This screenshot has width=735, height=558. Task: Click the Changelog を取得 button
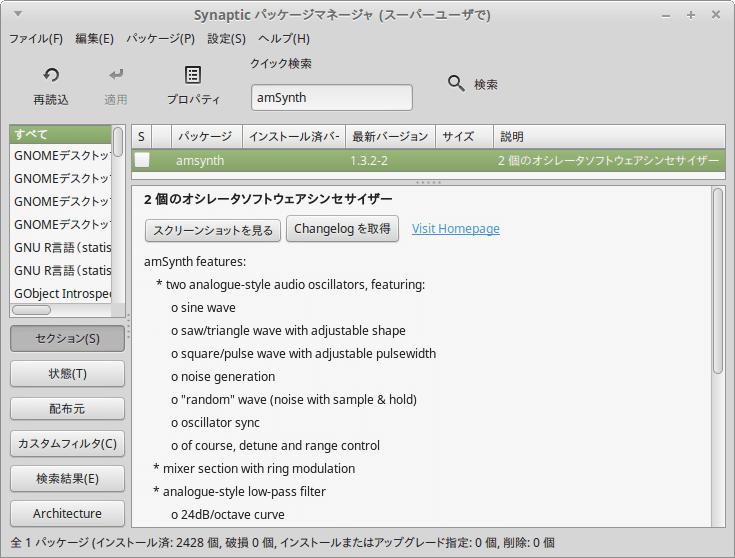[x=342, y=229]
